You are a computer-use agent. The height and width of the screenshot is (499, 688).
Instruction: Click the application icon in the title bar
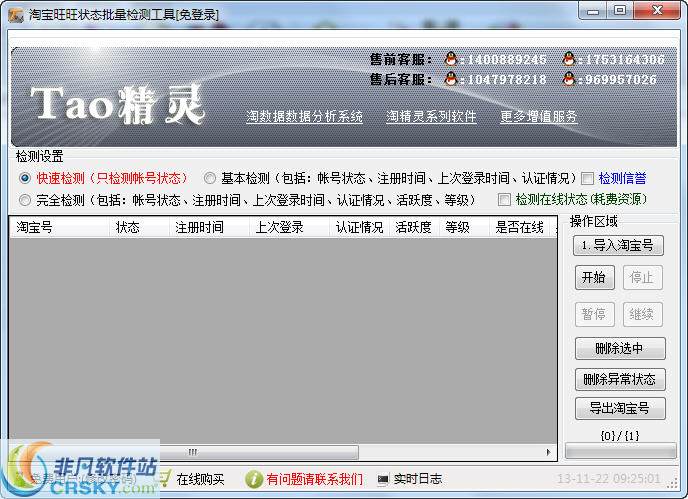point(16,15)
